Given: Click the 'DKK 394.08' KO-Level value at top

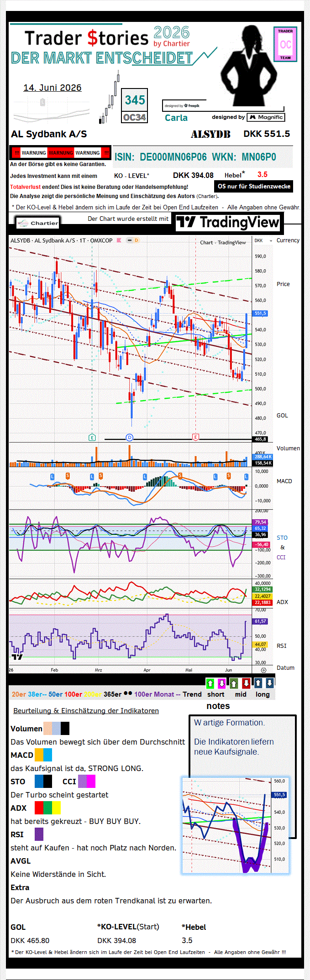Looking at the screenshot, I should pos(193,175).
